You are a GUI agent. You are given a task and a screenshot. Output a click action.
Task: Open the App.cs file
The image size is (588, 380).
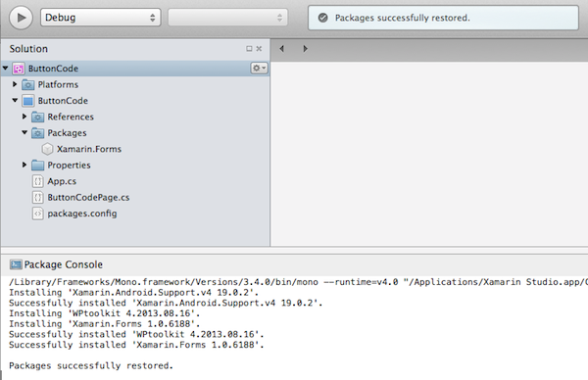(x=62, y=181)
